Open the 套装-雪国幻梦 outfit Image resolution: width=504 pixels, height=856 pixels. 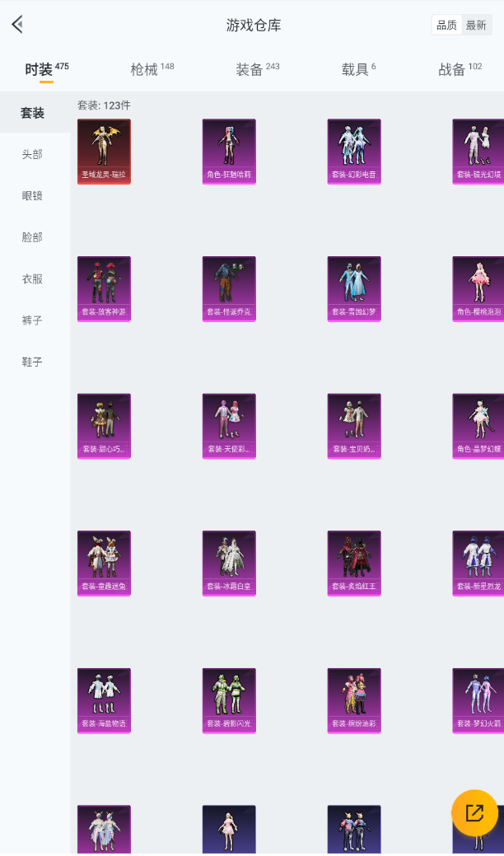coord(354,289)
